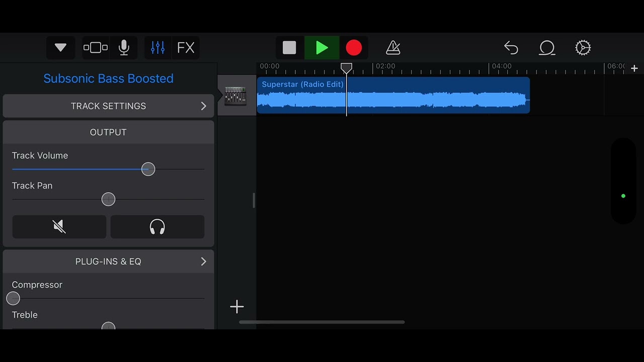Image resolution: width=644 pixels, height=362 pixels.
Task: Tap the OUTPUT section header
Action: point(108,132)
